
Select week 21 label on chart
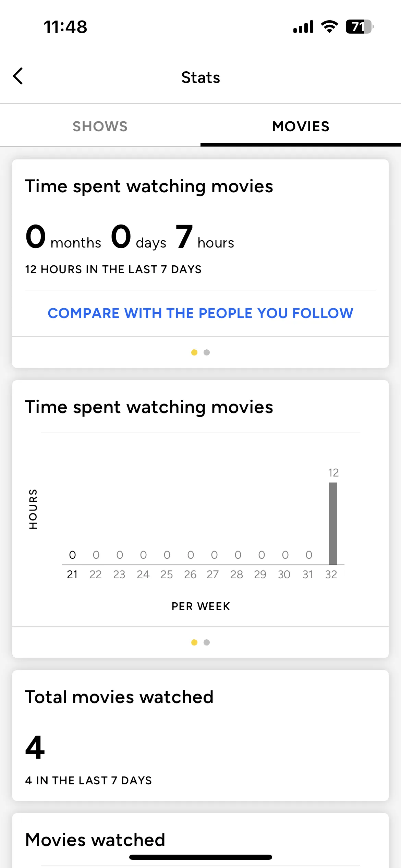tap(72, 575)
